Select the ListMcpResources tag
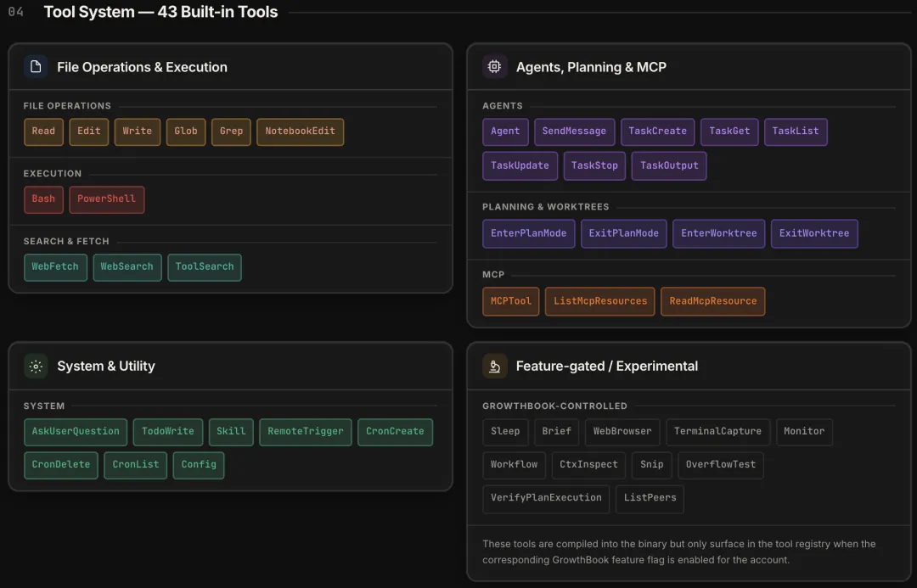 [x=599, y=301]
